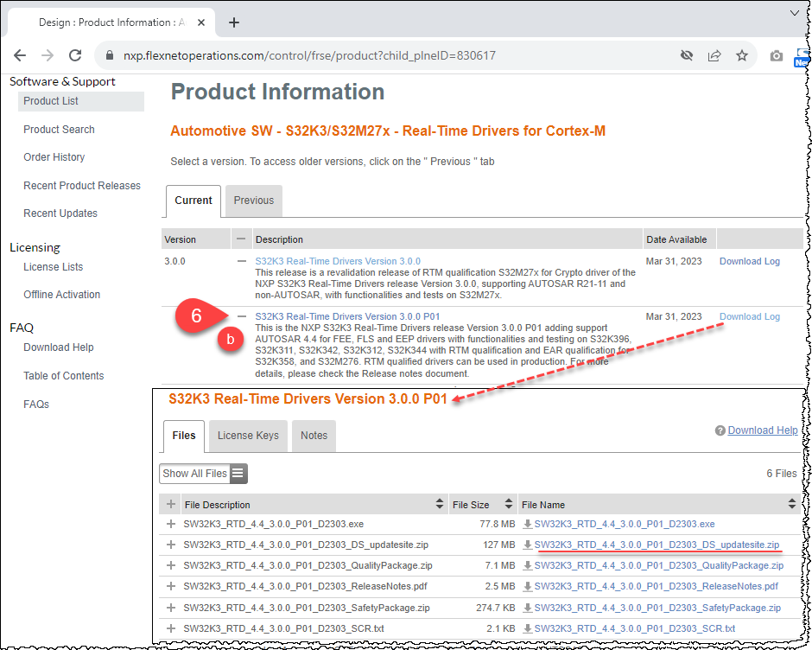Sort by File Description column arrows
This screenshot has width=812, height=650.
[x=439, y=504]
